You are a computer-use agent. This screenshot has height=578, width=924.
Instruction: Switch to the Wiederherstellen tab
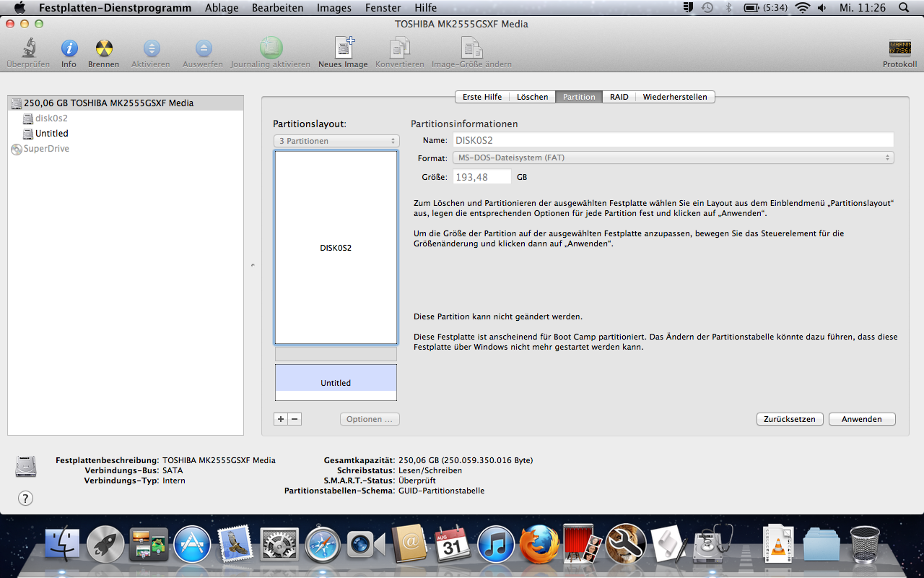pyautogui.click(x=675, y=97)
